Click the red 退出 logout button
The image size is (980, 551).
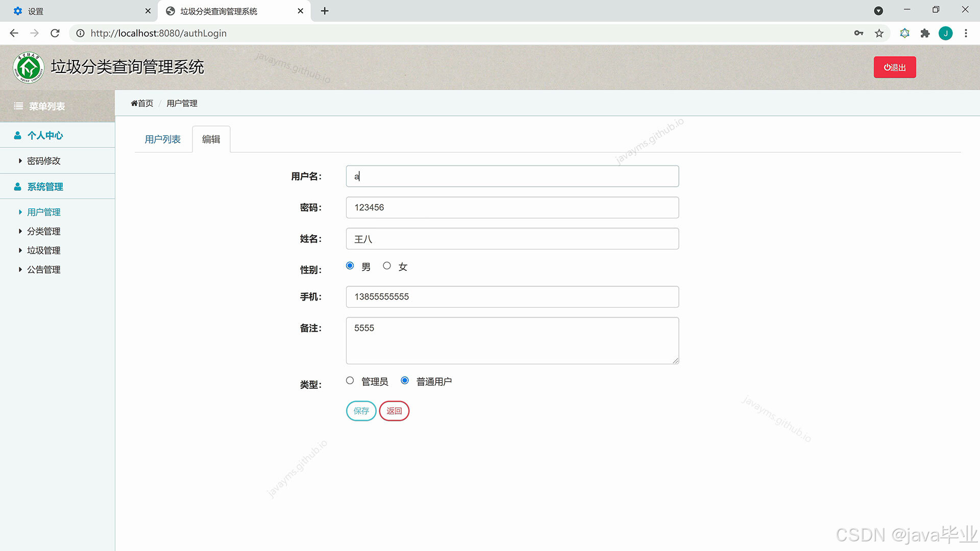pos(895,67)
